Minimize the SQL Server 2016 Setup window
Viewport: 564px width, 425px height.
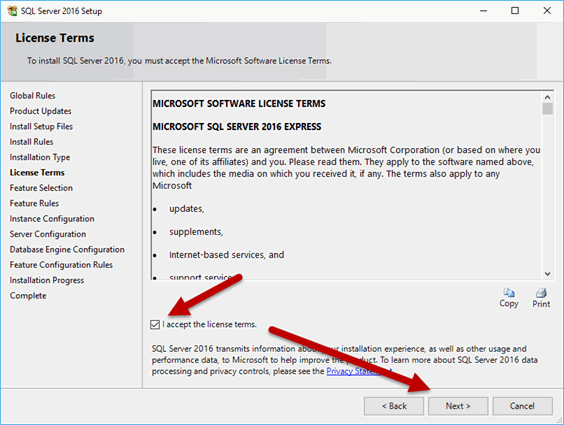point(483,11)
